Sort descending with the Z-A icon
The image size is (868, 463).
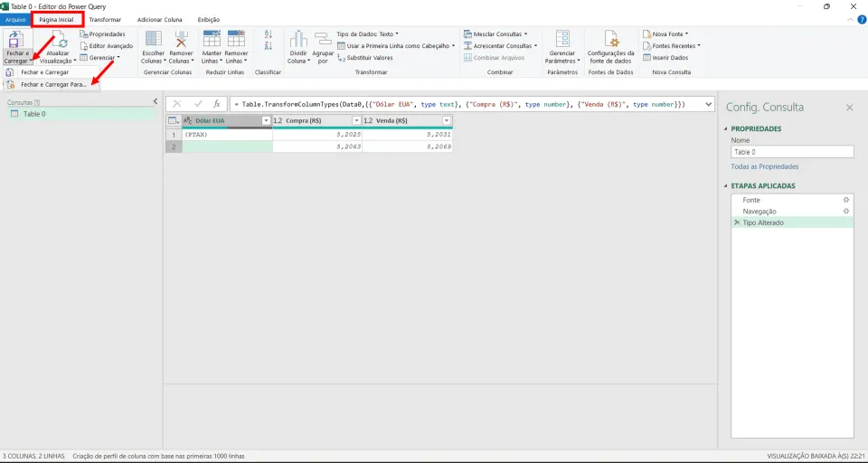pyautogui.click(x=269, y=46)
